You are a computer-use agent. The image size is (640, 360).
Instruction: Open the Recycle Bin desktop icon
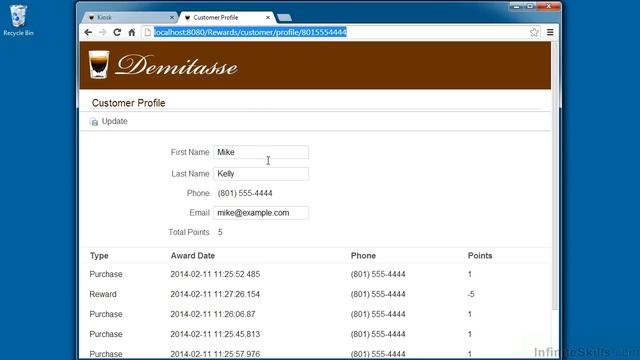[x=18, y=20]
